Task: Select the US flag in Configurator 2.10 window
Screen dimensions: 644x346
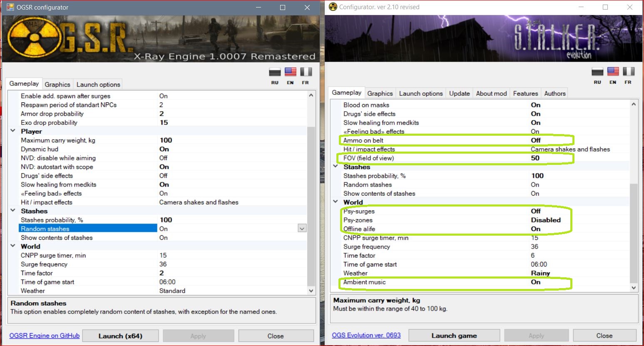Action: point(613,72)
